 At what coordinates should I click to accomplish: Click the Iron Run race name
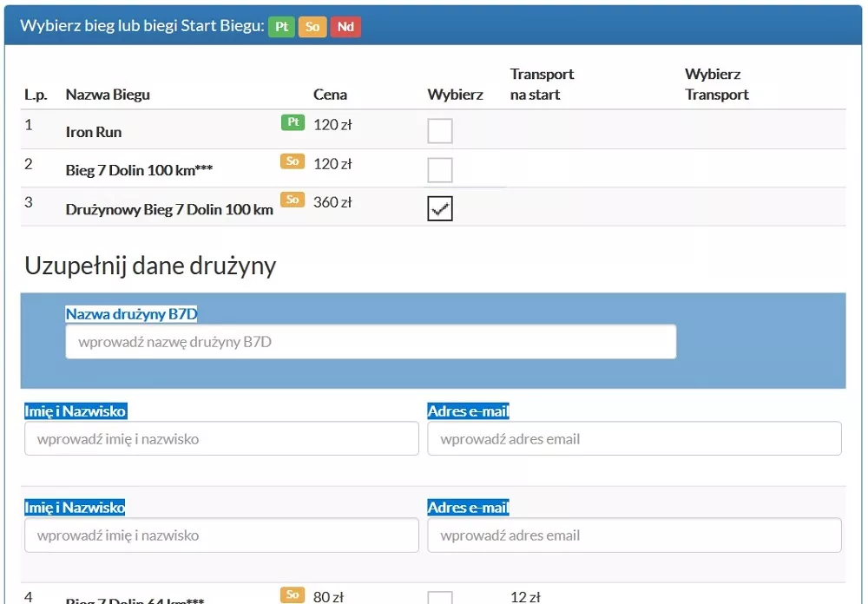[94, 133]
